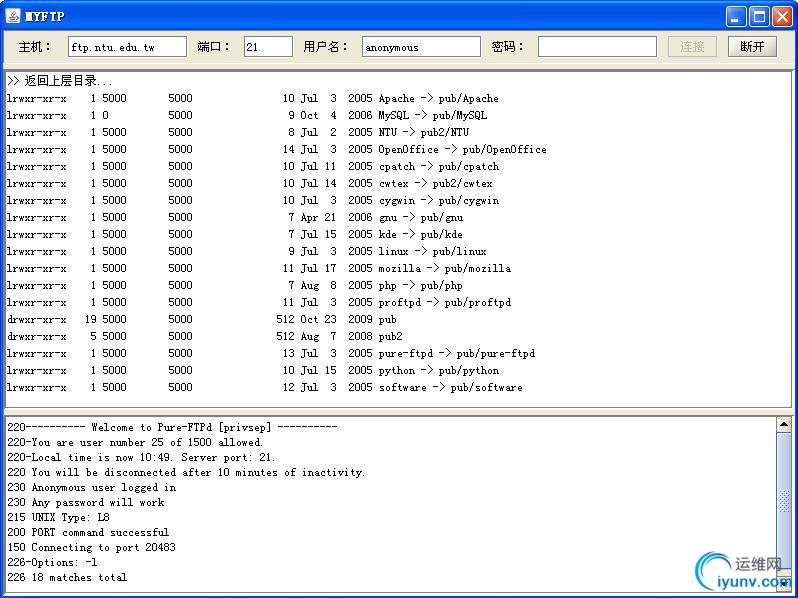This screenshot has height=598, width=798.
Task: Click the Java icon in the MYFTP title bar
Action: 13,16
